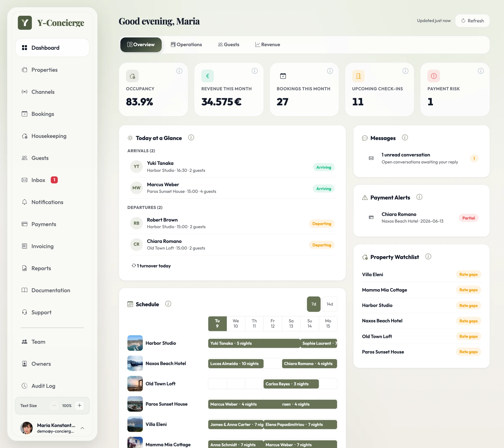504x448 pixels.
Task: Increase text size with plus button
Action: click(79, 406)
